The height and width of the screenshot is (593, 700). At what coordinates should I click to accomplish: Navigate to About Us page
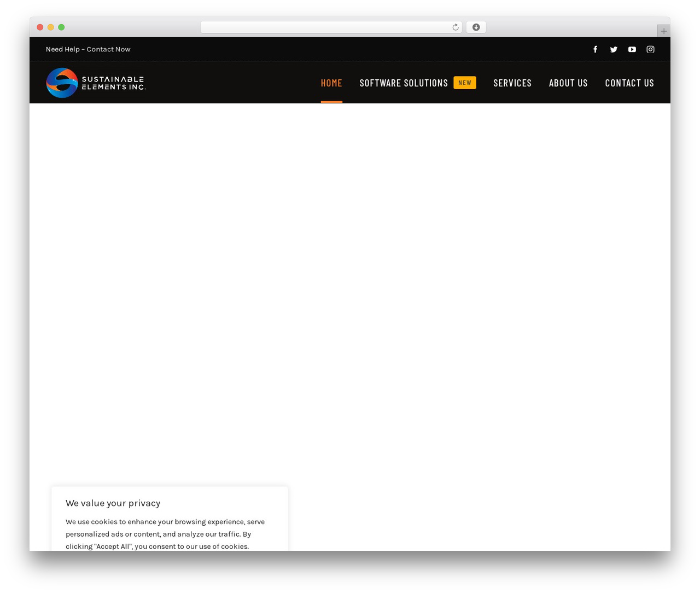click(x=568, y=83)
